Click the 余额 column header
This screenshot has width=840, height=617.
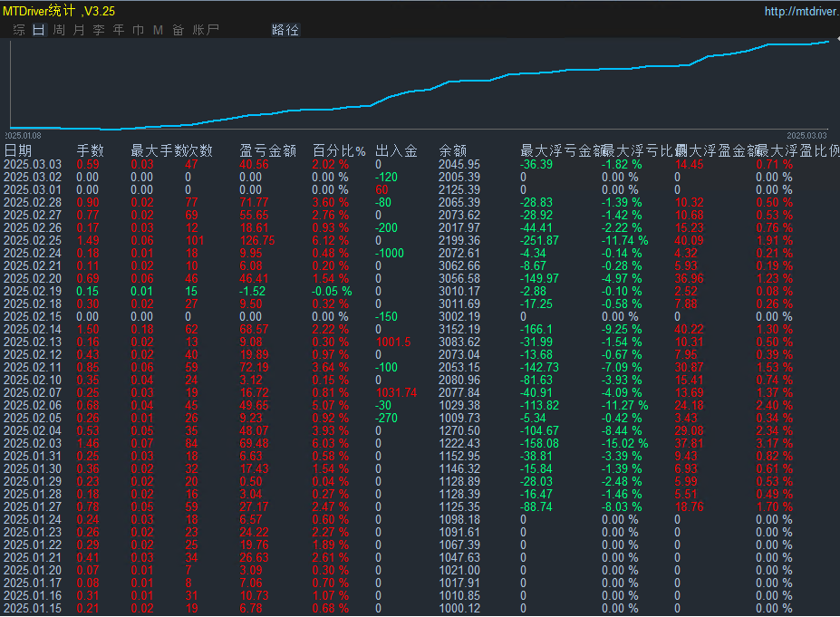point(453,150)
